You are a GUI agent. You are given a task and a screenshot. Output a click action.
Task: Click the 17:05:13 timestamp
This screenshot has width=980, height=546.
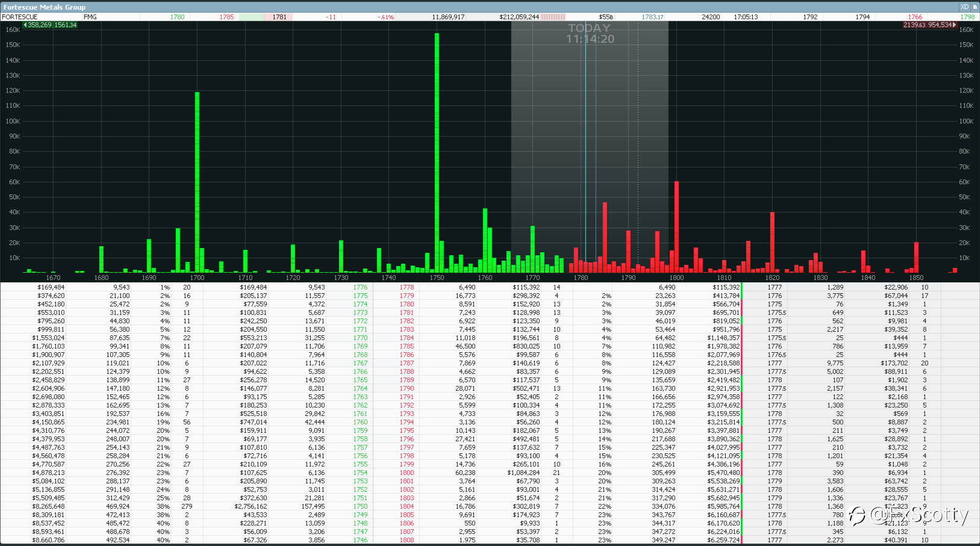[746, 17]
